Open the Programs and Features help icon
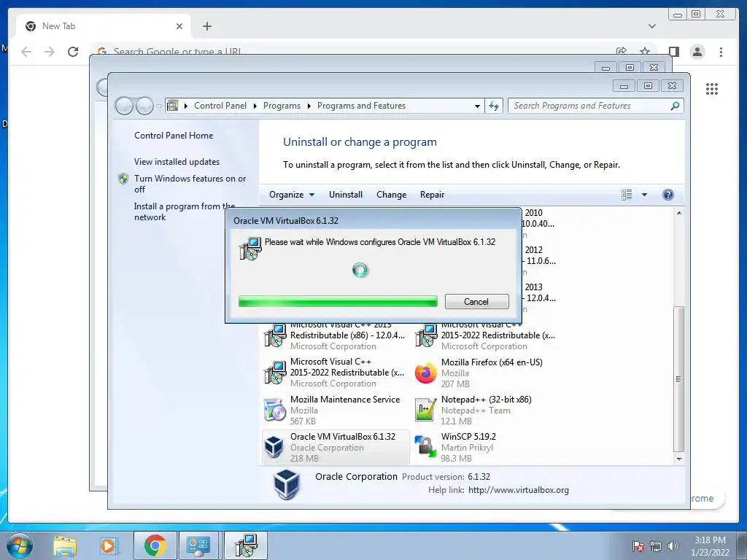Screen dimensions: 747x560 [668, 194]
